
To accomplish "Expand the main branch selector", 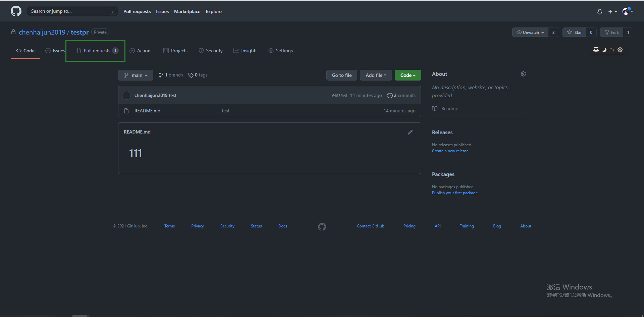I will point(136,75).
